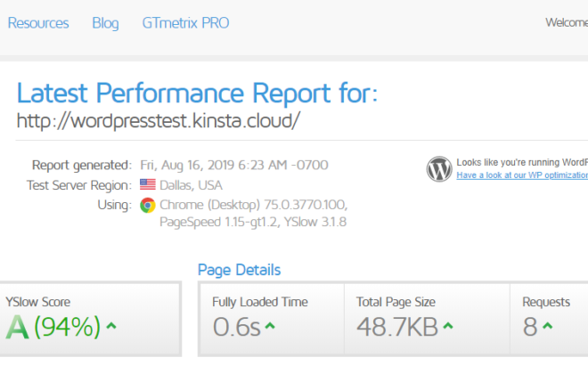Click the Total Page Size label
588x374 pixels.
[x=396, y=302]
